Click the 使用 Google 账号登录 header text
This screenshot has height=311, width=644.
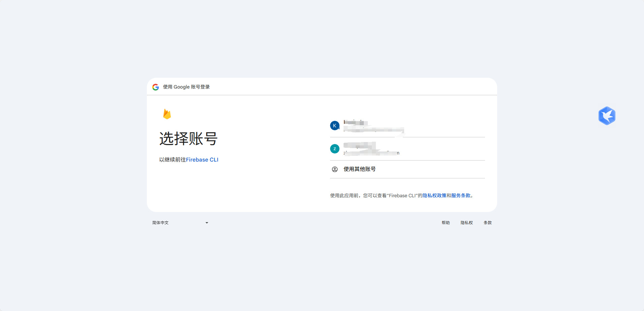pyautogui.click(x=186, y=87)
